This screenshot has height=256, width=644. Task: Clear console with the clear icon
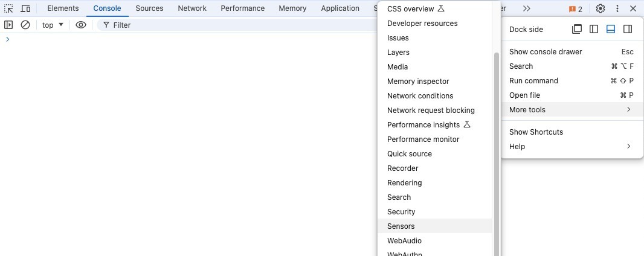[x=25, y=25]
